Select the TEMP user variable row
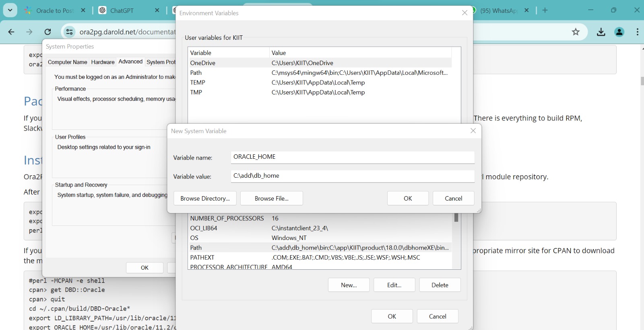Viewport: 644px width, 330px height. click(320, 82)
